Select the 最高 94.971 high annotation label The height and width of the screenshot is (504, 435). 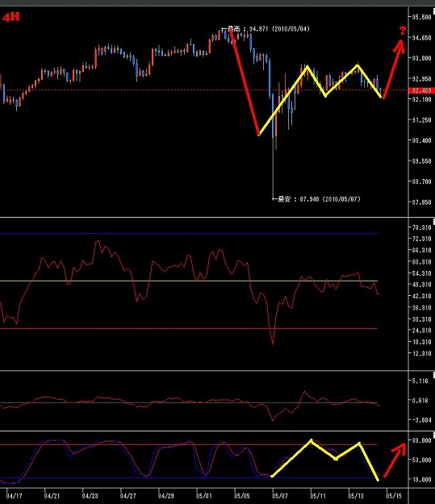tap(266, 29)
